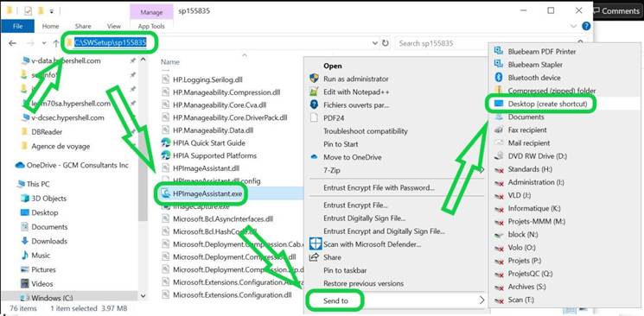
Task: Send to Compressed (zipped) folder
Action: (552, 91)
